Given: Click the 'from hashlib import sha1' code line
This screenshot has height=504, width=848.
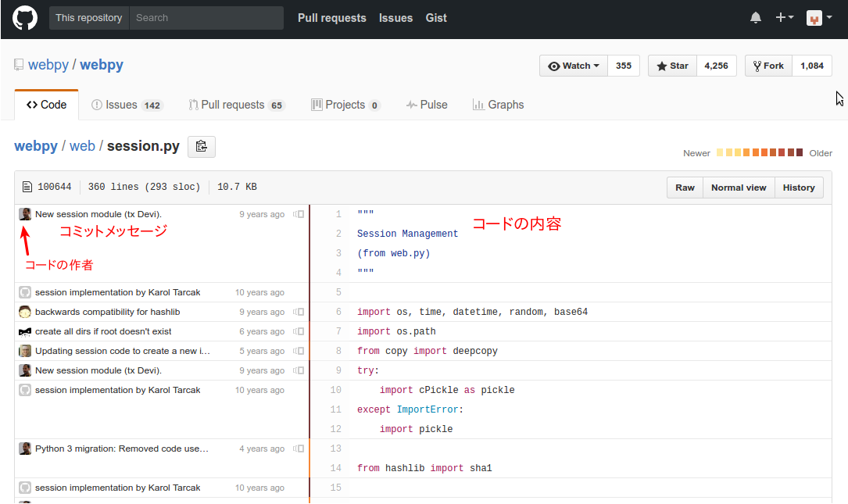Looking at the screenshot, I should point(424,468).
